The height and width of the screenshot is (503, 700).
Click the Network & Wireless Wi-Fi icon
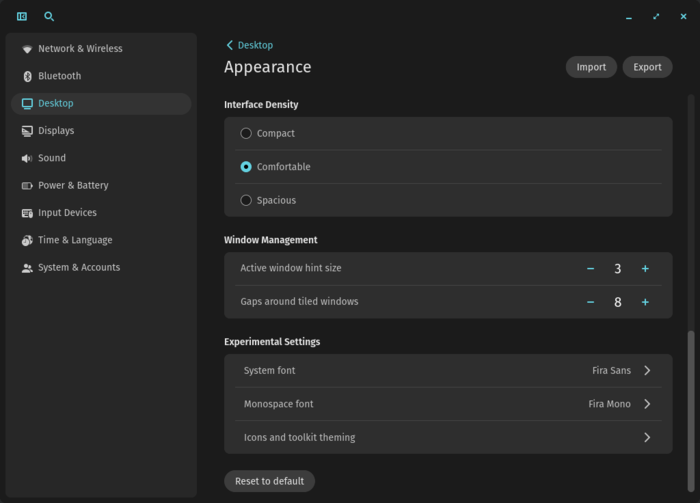coord(27,49)
